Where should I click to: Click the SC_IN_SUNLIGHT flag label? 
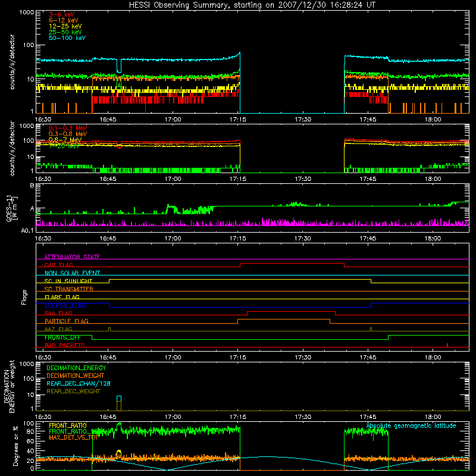68,281
